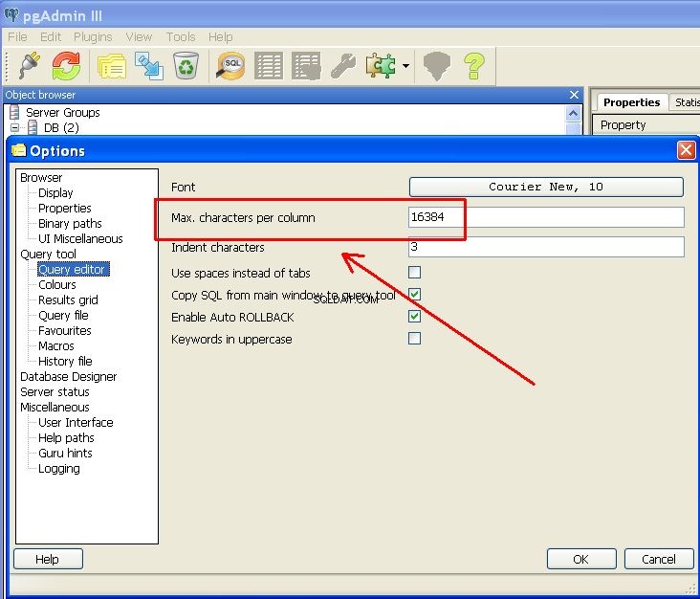Open the Tools menu
This screenshot has height=599, width=700.
181,36
